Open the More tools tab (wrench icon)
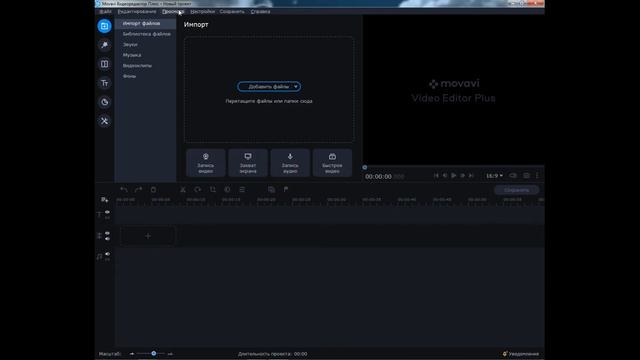 click(104, 121)
